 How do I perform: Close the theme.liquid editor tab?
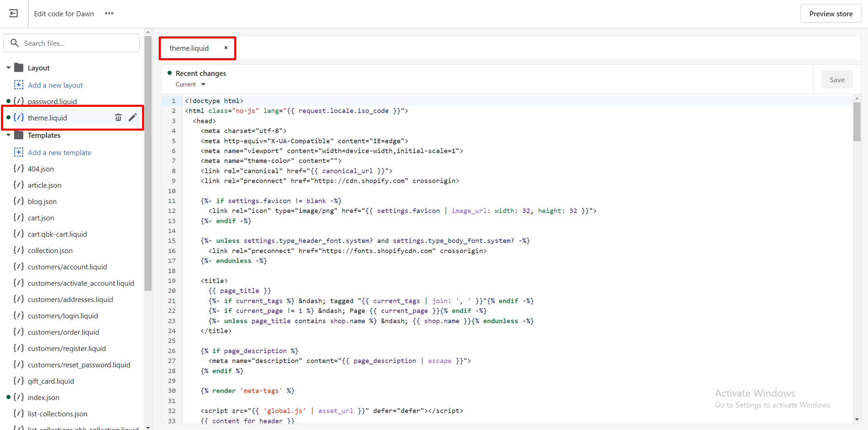coord(226,48)
